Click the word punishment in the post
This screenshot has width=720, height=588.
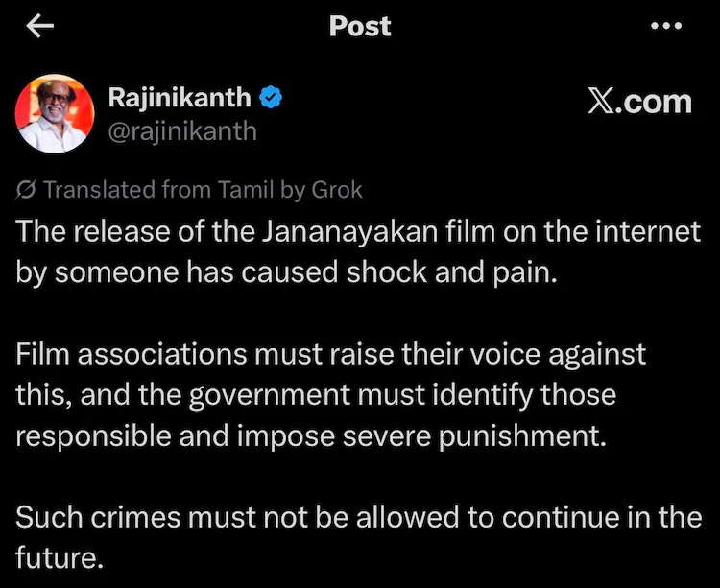522,436
